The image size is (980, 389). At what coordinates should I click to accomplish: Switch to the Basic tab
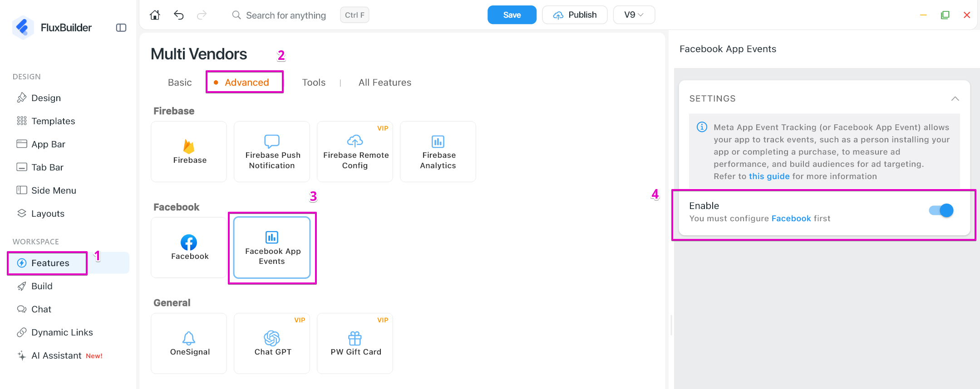(x=180, y=83)
